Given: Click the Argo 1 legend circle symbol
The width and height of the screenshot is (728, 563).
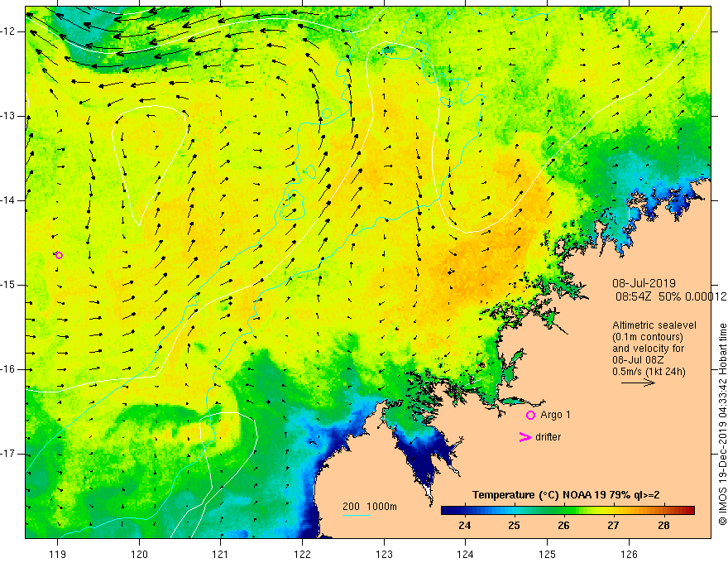Looking at the screenshot, I should click(x=530, y=416).
